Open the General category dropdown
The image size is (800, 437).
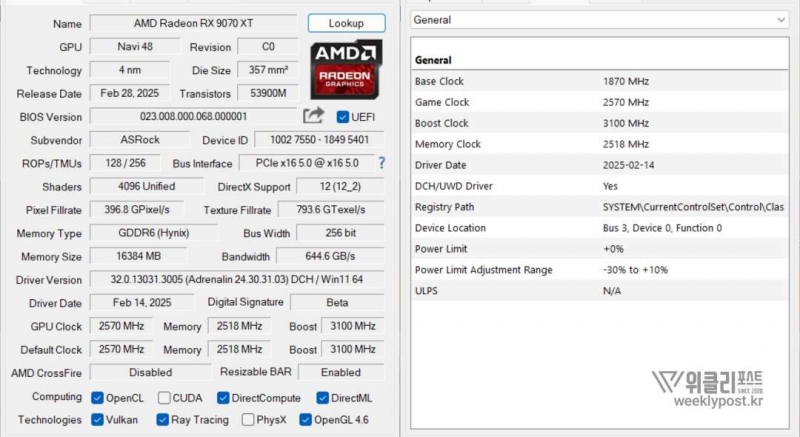(x=600, y=20)
